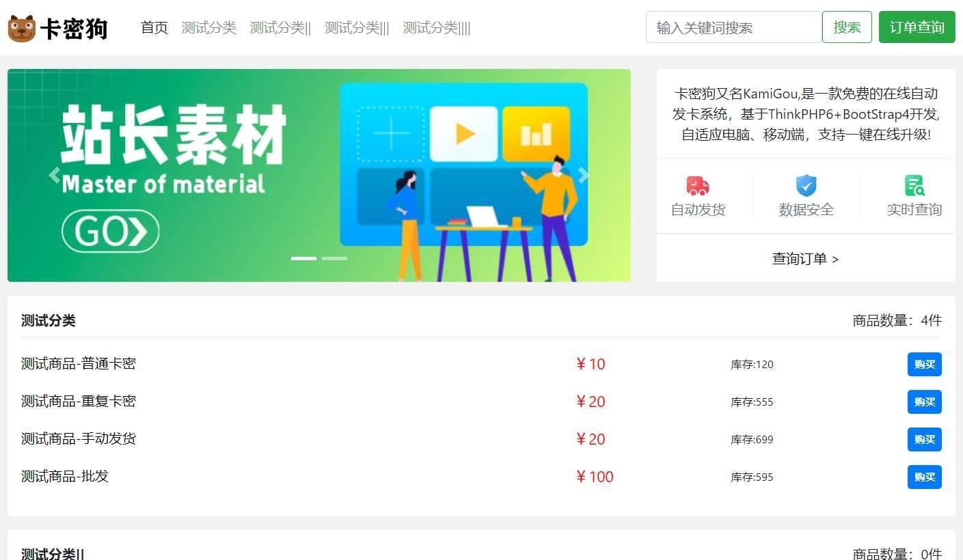
Task: Click the blue data security shield icon
Action: [806, 186]
